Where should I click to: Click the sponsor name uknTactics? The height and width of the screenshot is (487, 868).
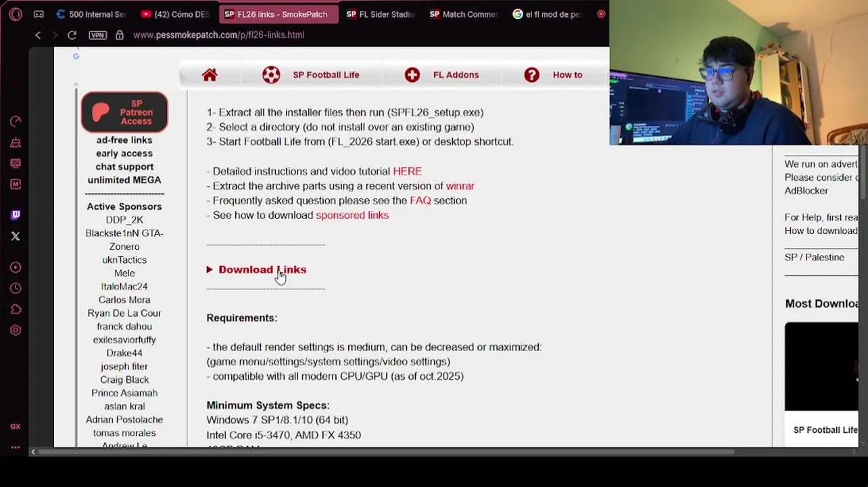coord(124,260)
